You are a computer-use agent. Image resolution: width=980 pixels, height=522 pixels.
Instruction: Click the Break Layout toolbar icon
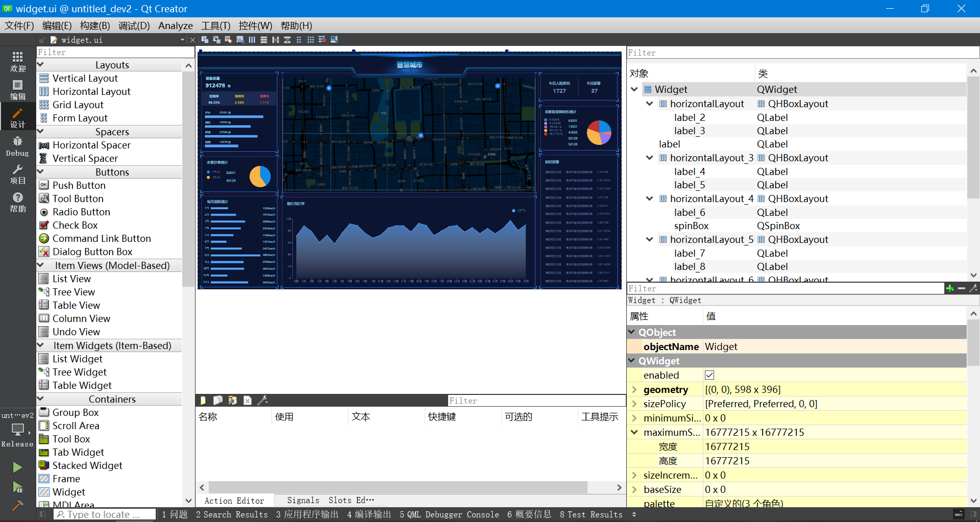point(322,40)
